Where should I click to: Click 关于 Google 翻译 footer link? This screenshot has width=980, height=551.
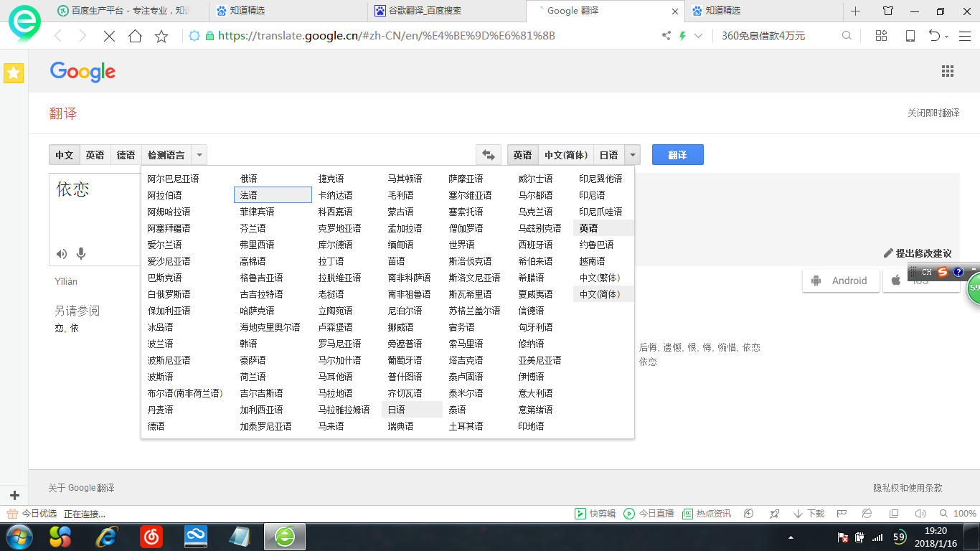pyautogui.click(x=81, y=488)
